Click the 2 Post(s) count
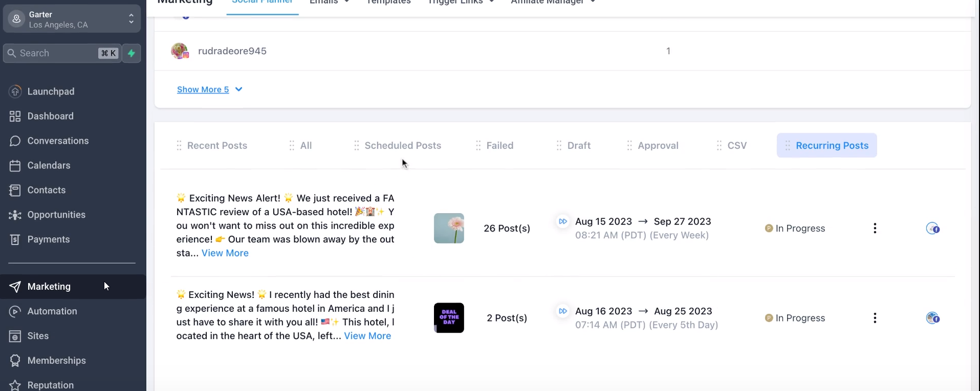The image size is (980, 391). tap(507, 318)
